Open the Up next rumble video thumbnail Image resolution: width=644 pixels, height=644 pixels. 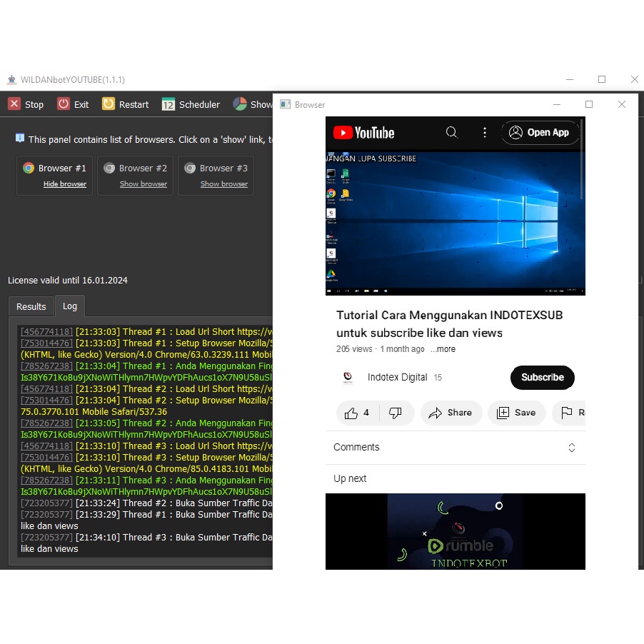(456, 531)
